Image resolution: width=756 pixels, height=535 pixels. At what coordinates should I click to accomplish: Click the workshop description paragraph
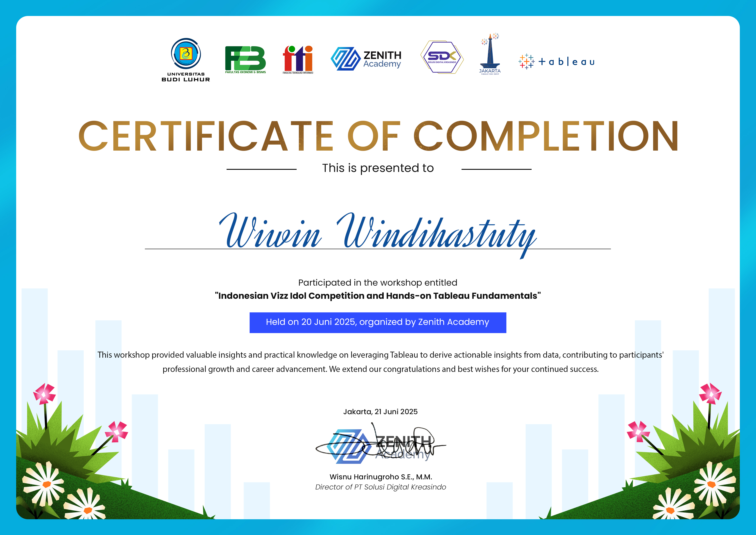[380, 362]
